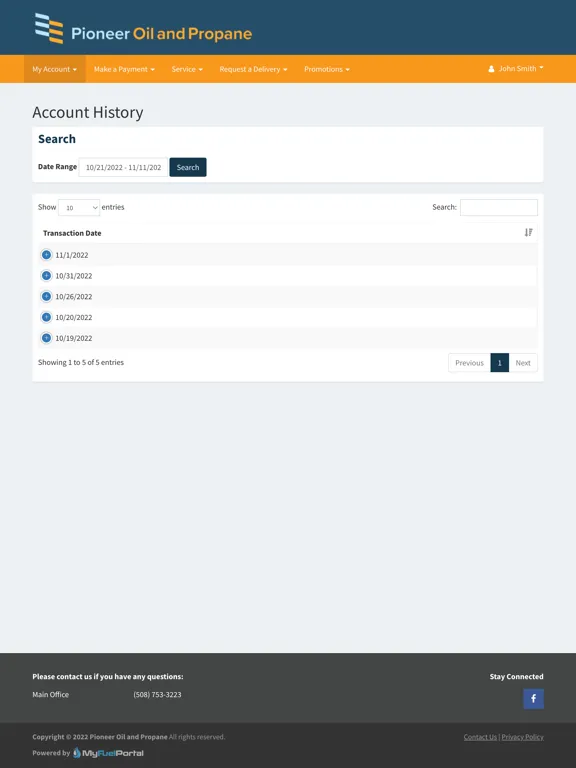This screenshot has width=576, height=768.
Task: Click the table Search text box
Action: point(499,207)
